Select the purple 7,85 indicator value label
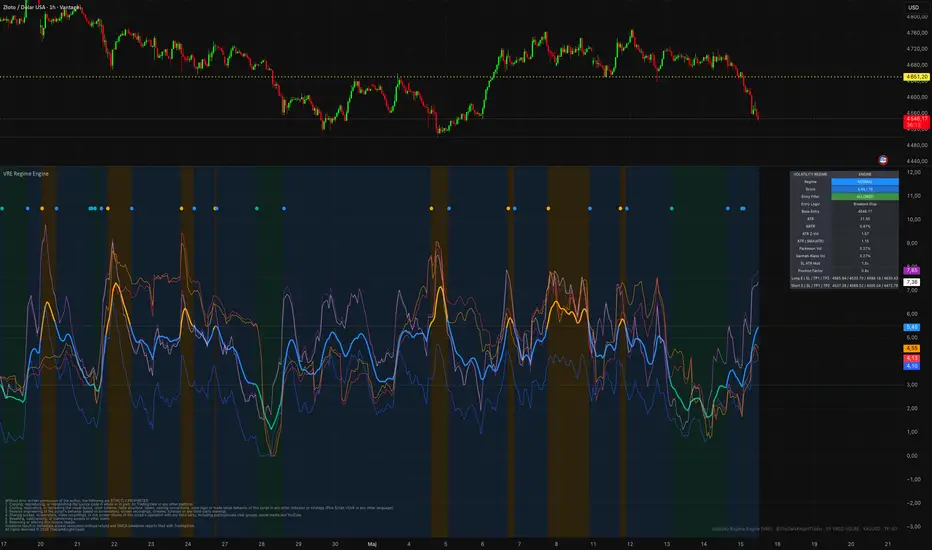The image size is (932, 550). point(912,271)
